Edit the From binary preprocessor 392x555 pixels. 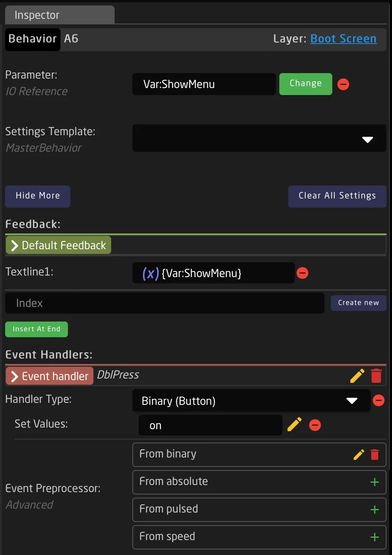359,455
